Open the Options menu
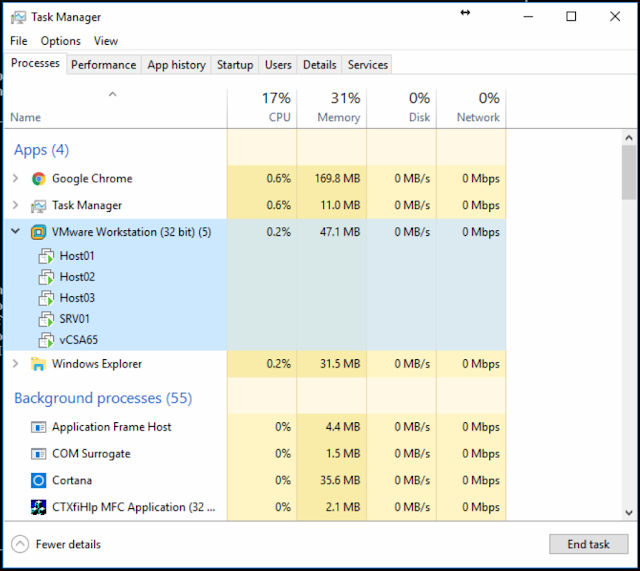This screenshot has width=640, height=571. pyautogui.click(x=60, y=41)
